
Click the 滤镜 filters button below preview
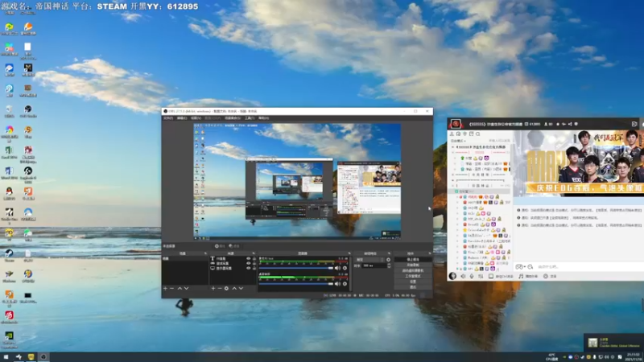point(234,246)
